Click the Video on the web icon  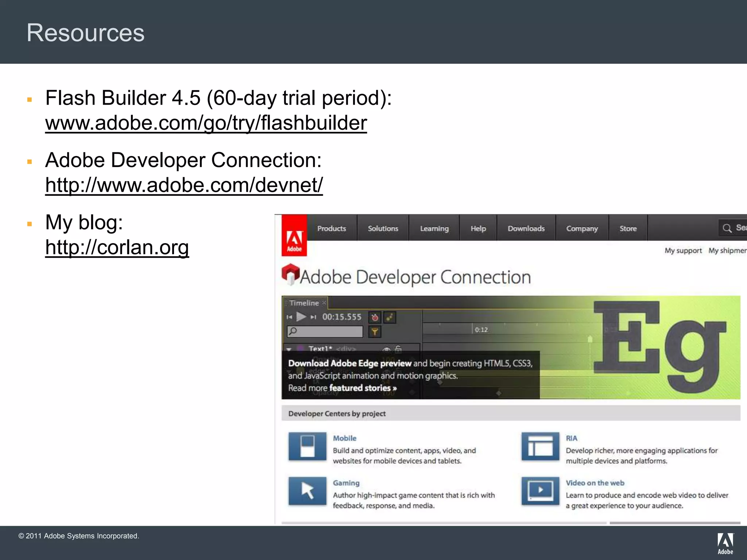click(540, 491)
